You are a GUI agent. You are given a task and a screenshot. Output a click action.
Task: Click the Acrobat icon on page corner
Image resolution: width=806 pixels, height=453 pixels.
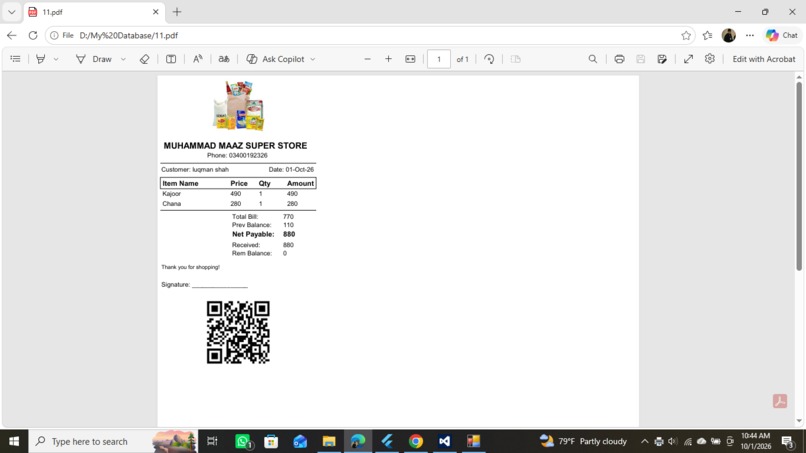(x=780, y=401)
